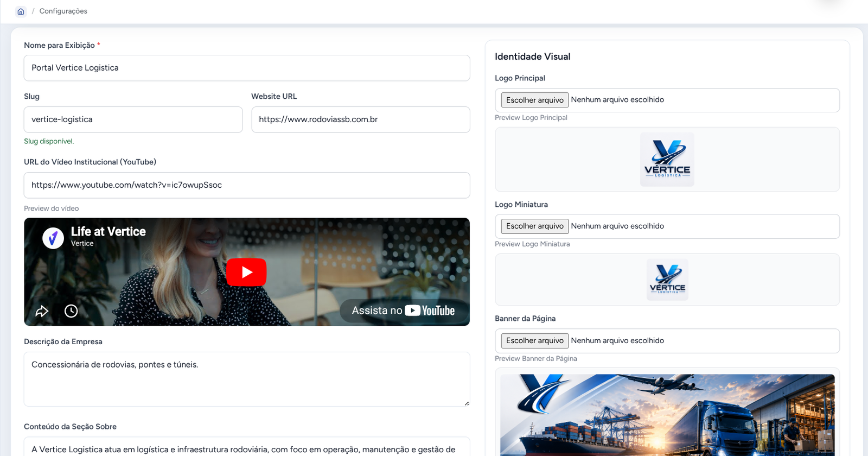Open the Banner da Página preview image
The width and height of the screenshot is (868, 456).
point(667,415)
